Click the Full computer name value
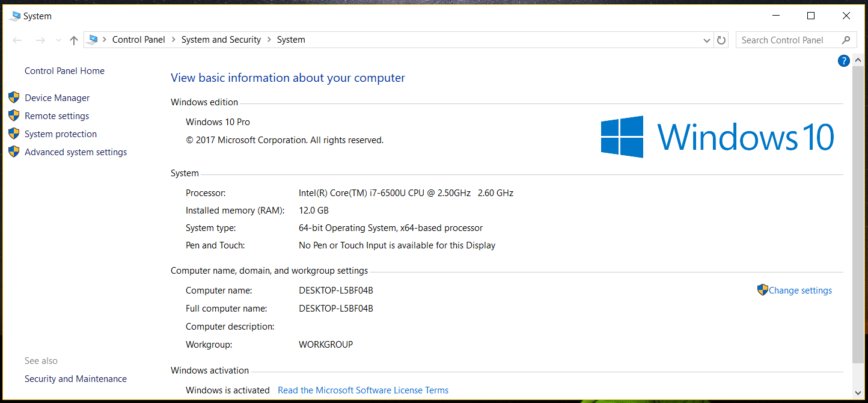 [x=336, y=309]
